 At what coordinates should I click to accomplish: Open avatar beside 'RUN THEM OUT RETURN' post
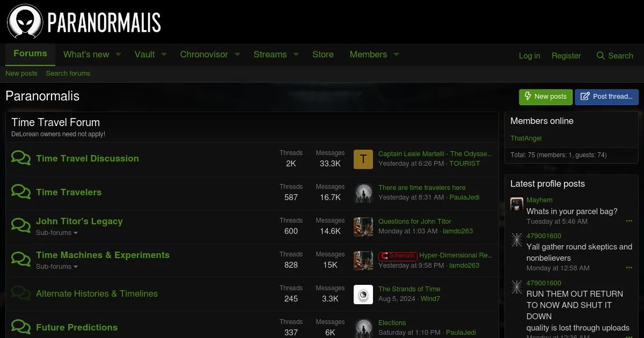coord(517,286)
